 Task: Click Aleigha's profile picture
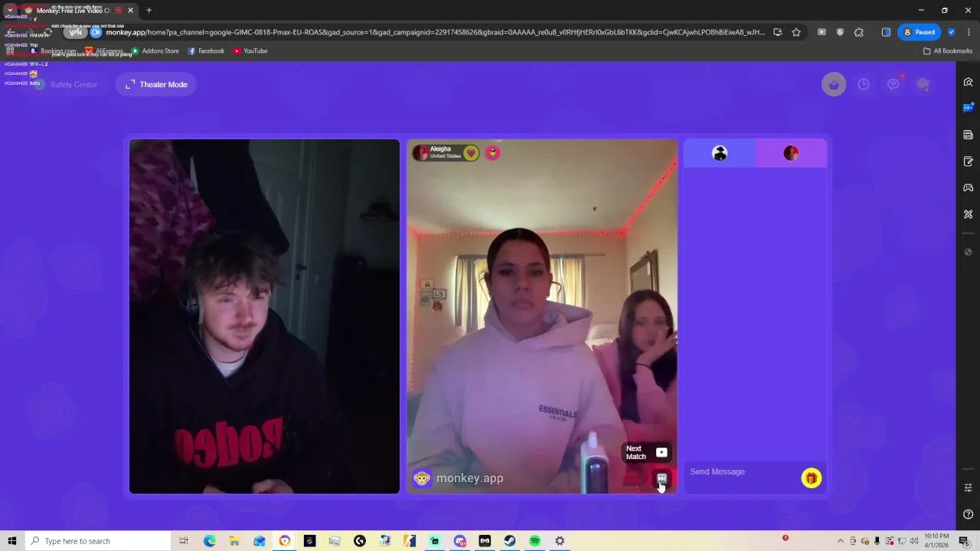click(x=420, y=153)
